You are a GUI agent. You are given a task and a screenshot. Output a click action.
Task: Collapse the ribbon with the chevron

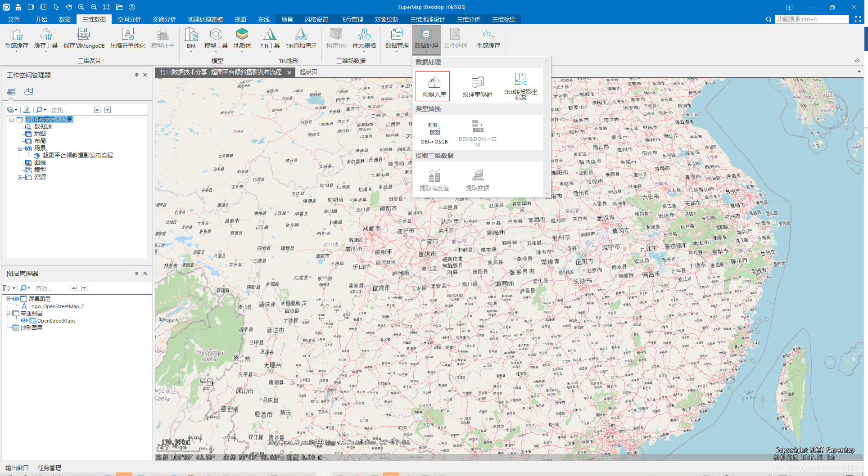tap(857, 61)
